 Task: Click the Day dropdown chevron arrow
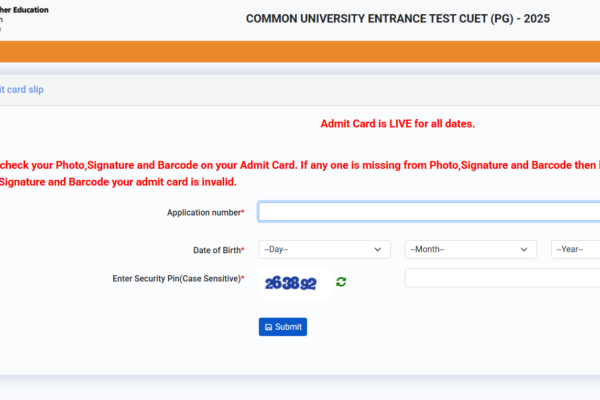[378, 250]
